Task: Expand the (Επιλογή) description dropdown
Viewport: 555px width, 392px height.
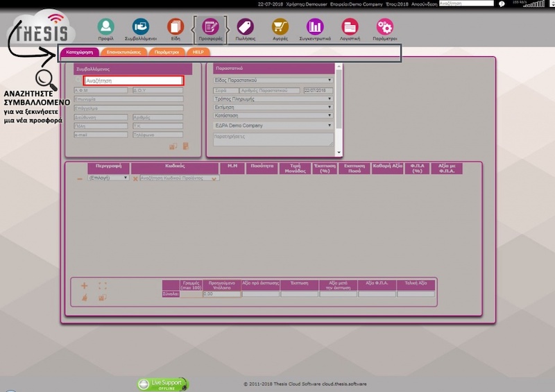Action: coord(108,178)
